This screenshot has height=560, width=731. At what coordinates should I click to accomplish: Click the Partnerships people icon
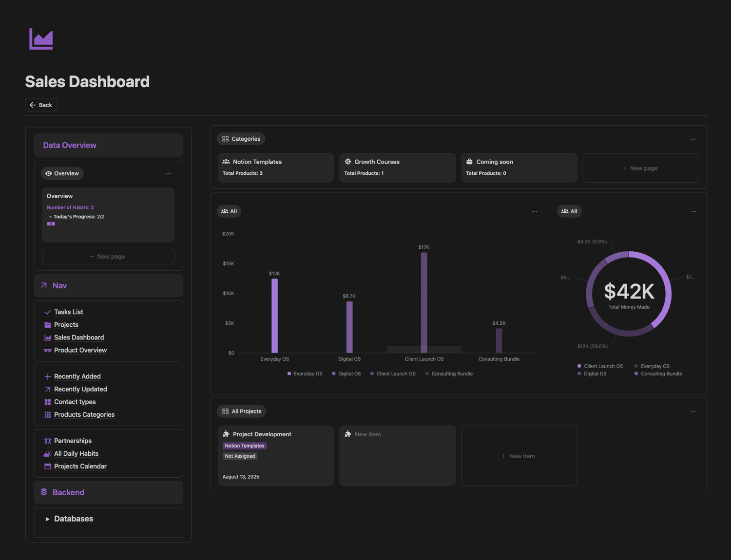(x=48, y=441)
